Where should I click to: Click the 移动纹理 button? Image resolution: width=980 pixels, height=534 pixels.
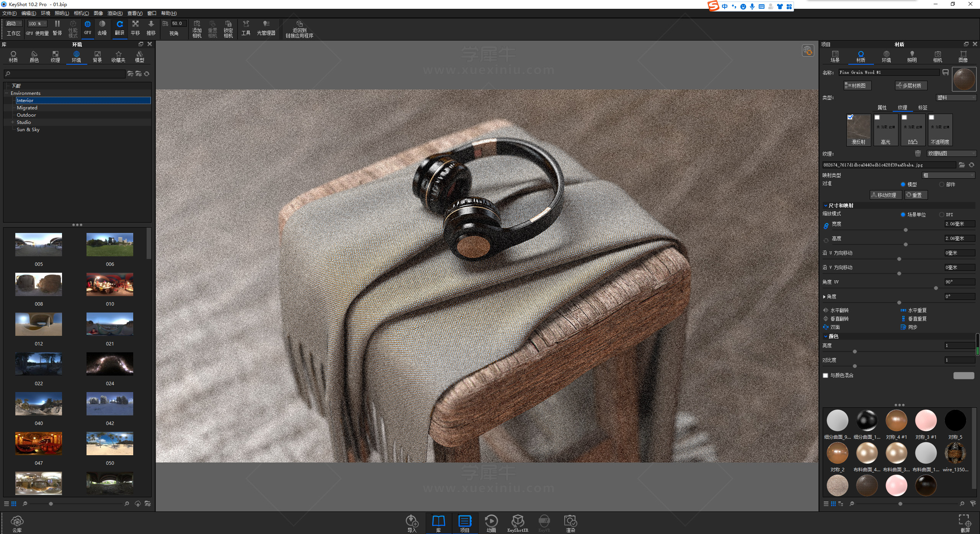pos(886,195)
